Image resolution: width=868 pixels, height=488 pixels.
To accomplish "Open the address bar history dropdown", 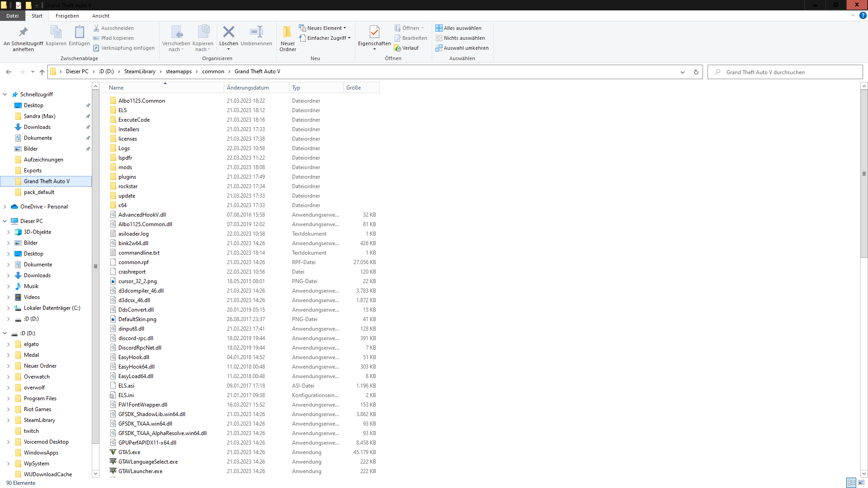I will 682,72.
